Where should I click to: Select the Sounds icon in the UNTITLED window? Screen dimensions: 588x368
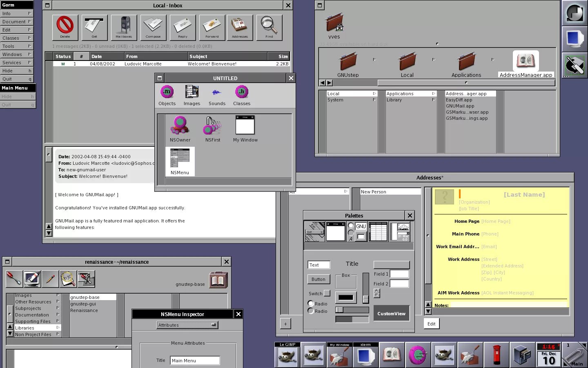(x=217, y=92)
